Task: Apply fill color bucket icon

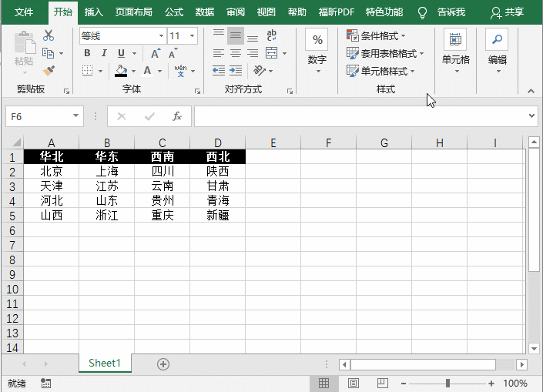Action: tap(121, 71)
